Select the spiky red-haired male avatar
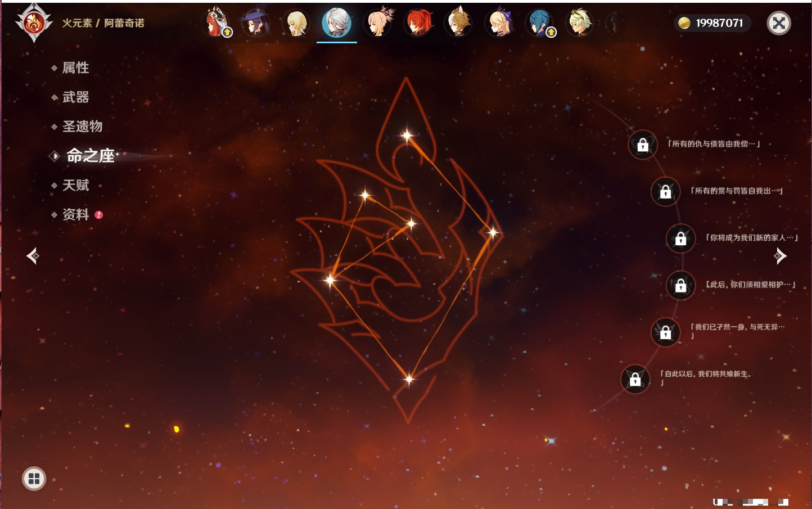 419,23
